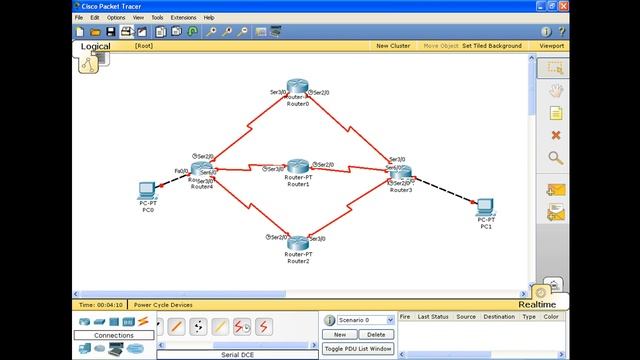The height and width of the screenshot is (360, 640).
Task: Pick the orange Fiber cable connection
Action: click(x=176, y=327)
